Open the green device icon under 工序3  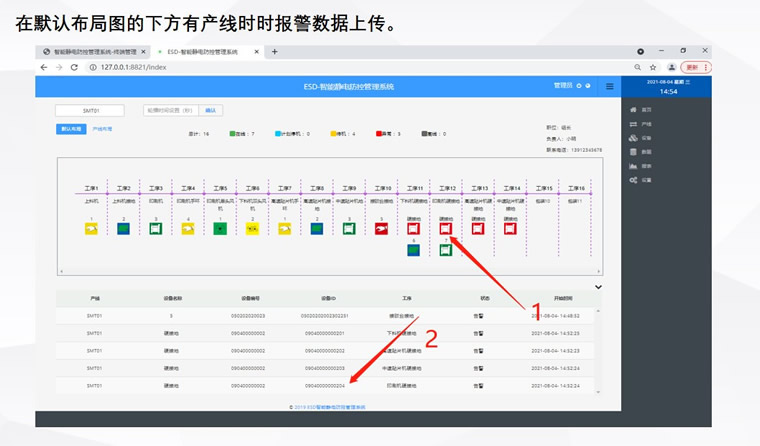[x=156, y=228]
